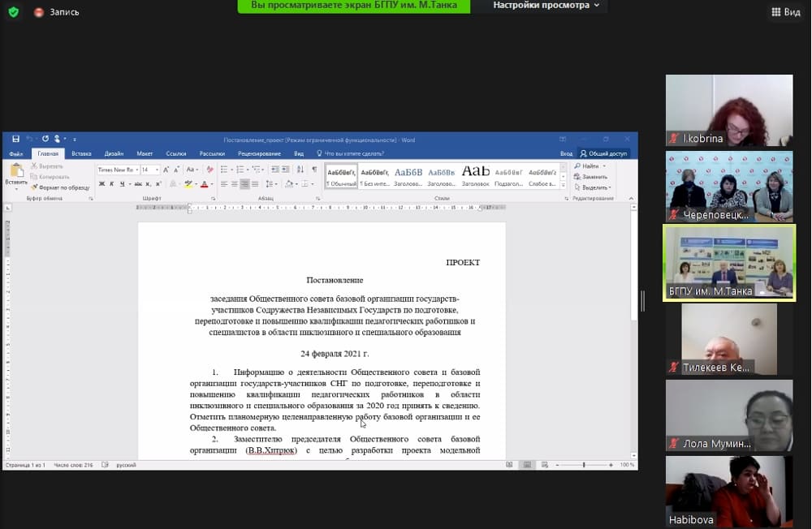Toggle justify alignment

coord(255,183)
